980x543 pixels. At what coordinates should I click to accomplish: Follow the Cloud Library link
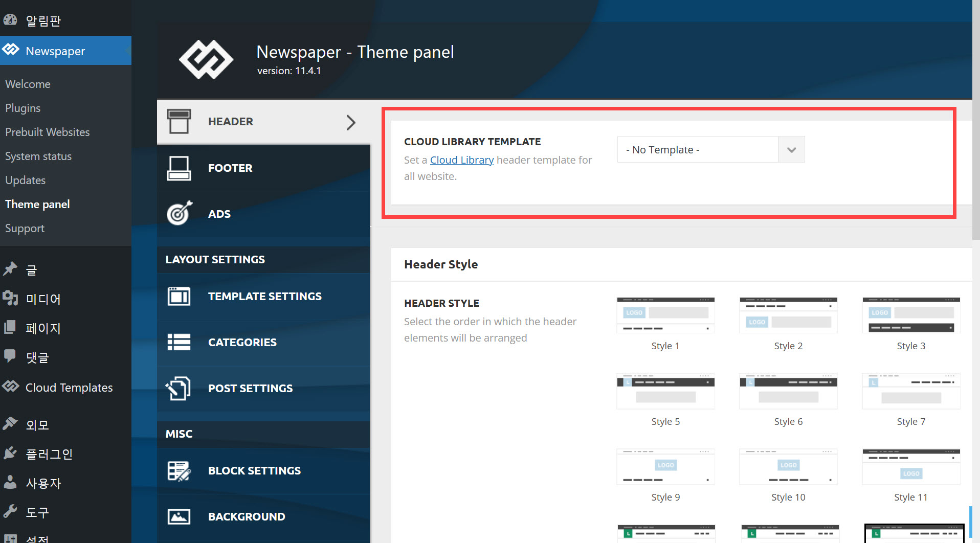462,160
